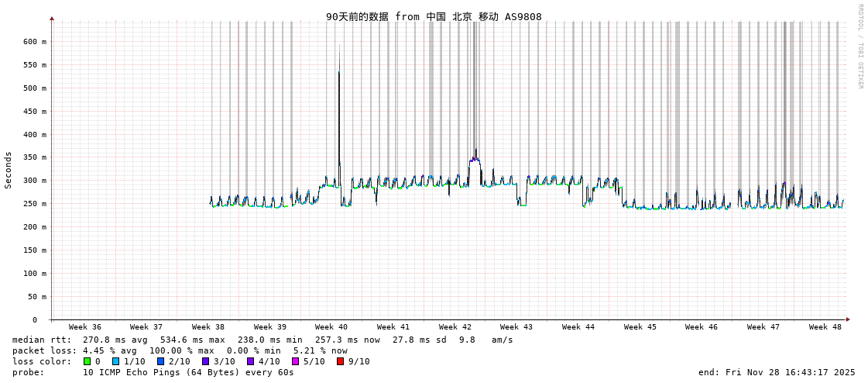This screenshot has height=383, width=868.
Task: Click 'Week 37' on the time axis
Action: click(x=146, y=327)
